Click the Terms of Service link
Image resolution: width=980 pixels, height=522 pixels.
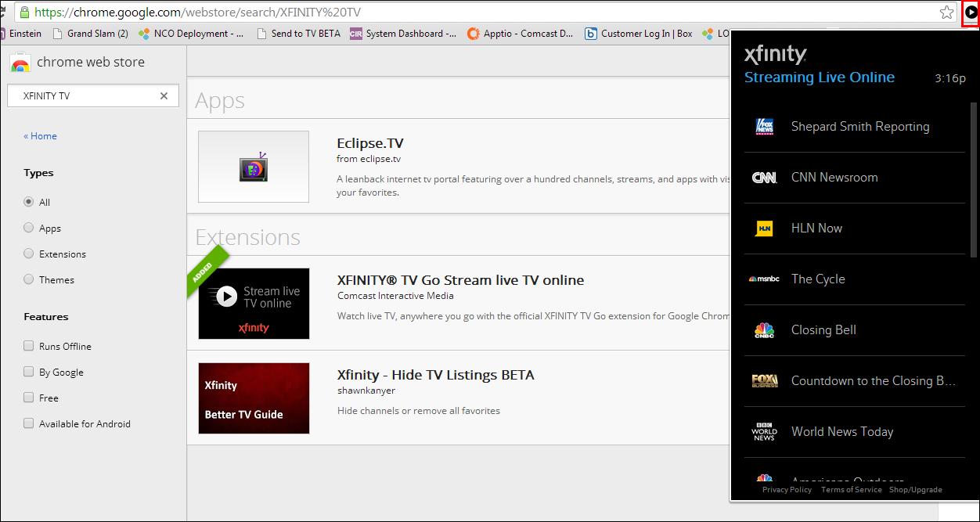(851, 490)
